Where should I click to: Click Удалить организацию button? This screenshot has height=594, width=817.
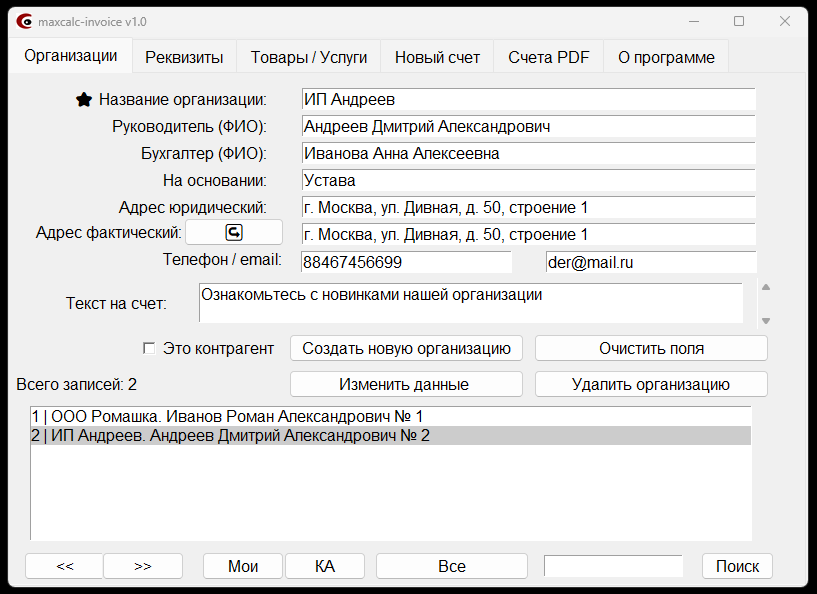click(651, 384)
